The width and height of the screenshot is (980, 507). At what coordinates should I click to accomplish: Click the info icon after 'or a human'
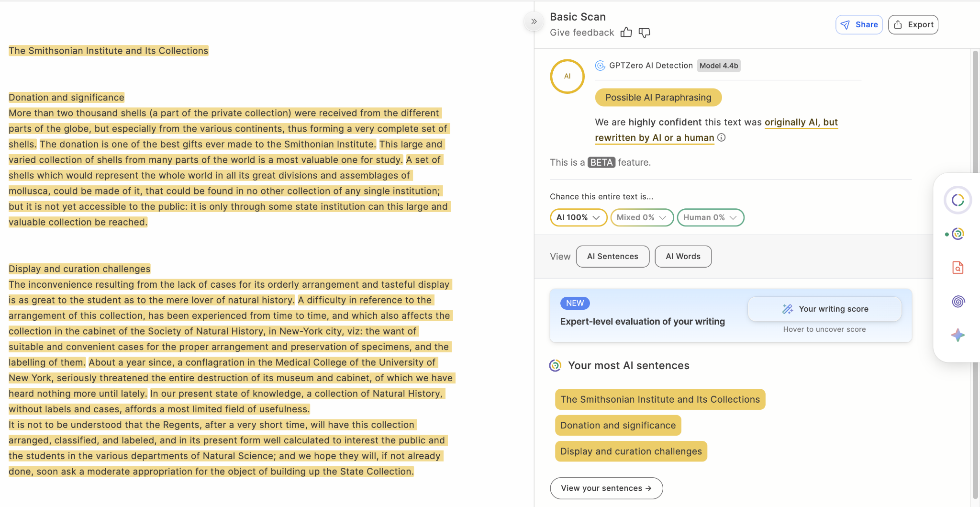point(722,137)
